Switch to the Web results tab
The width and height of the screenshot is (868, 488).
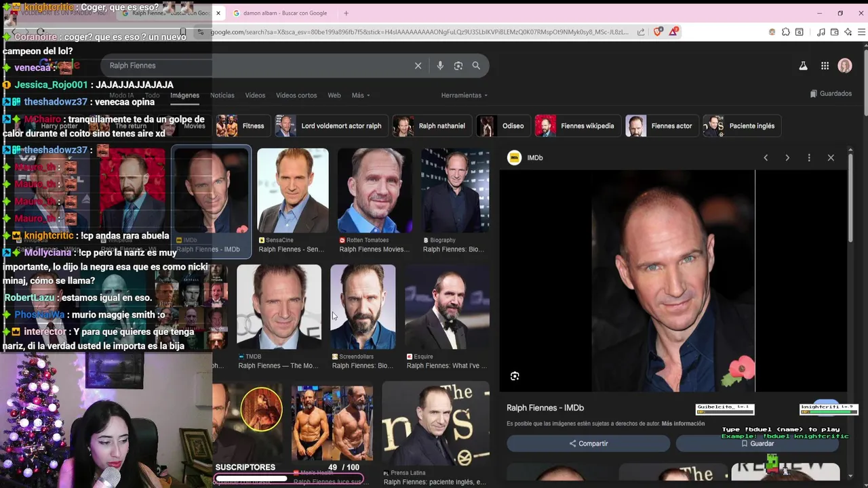334,96
